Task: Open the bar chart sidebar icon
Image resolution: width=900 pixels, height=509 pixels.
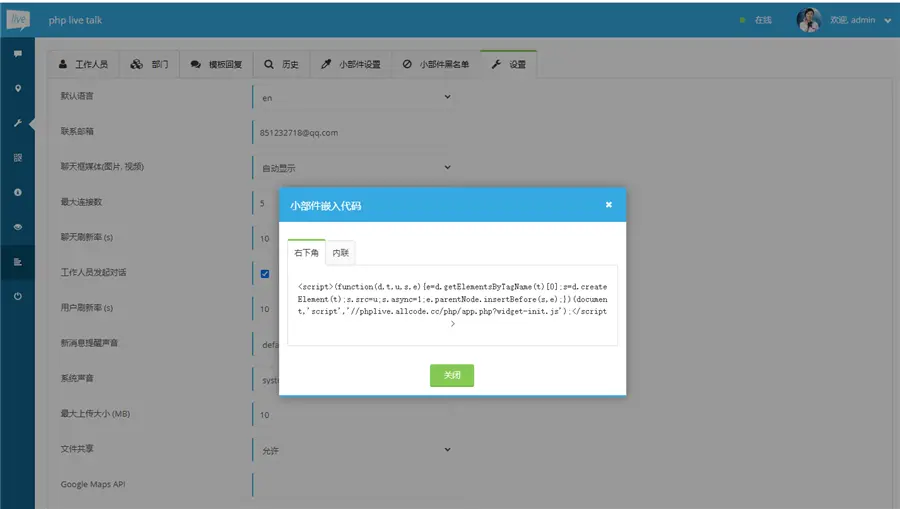Action: tap(18, 262)
